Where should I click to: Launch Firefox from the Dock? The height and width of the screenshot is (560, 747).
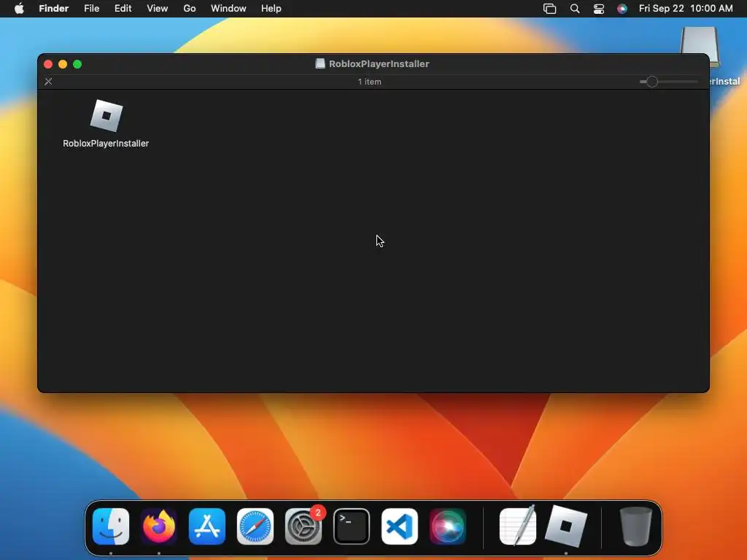click(159, 526)
